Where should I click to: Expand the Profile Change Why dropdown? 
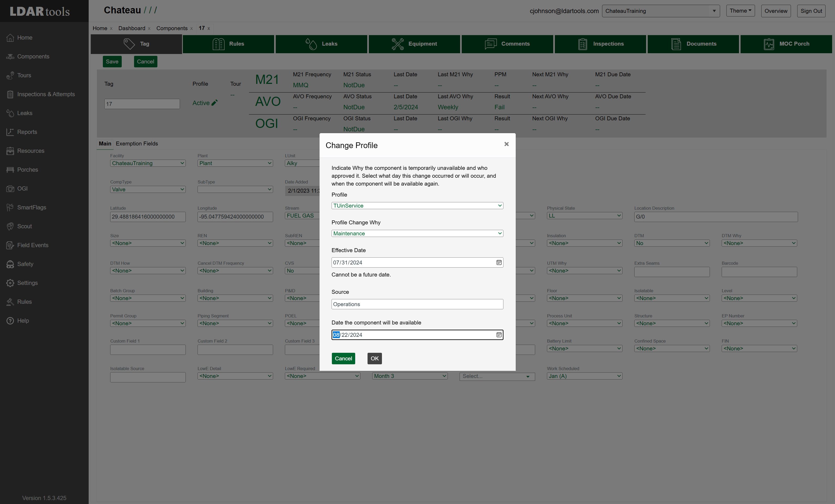pos(417,234)
